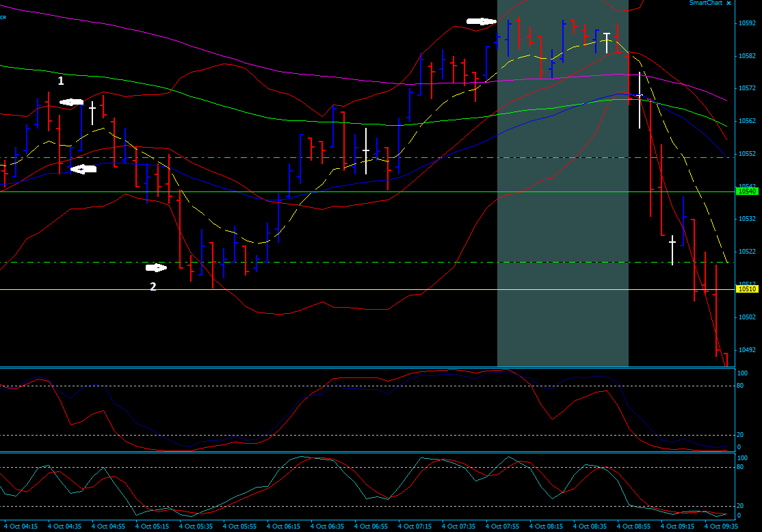This screenshot has height=532, width=762.
Task: Click the 10552 price axis label
Action: 747,154
